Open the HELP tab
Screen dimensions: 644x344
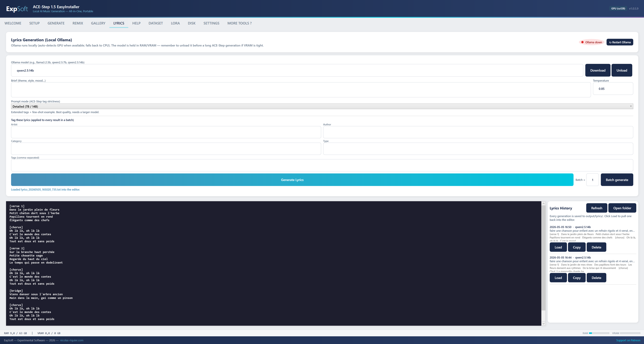click(136, 23)
